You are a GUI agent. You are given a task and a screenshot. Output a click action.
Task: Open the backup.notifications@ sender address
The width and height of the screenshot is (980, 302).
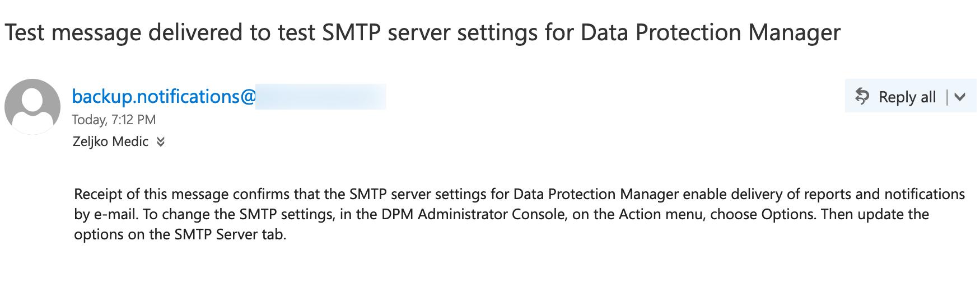[x=164, y=96]
